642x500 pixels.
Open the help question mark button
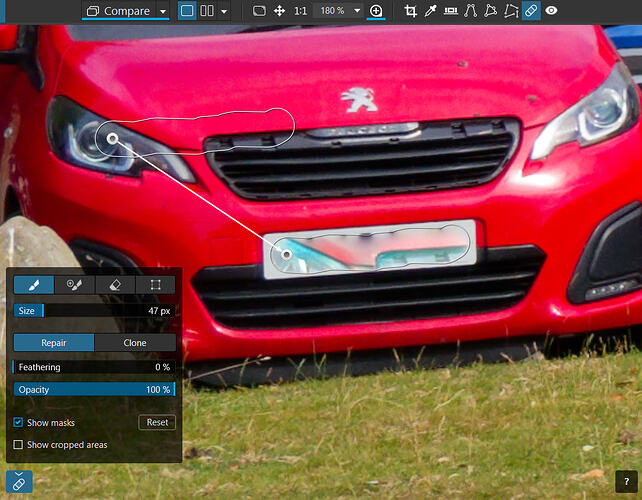click(x=626, y=481)
